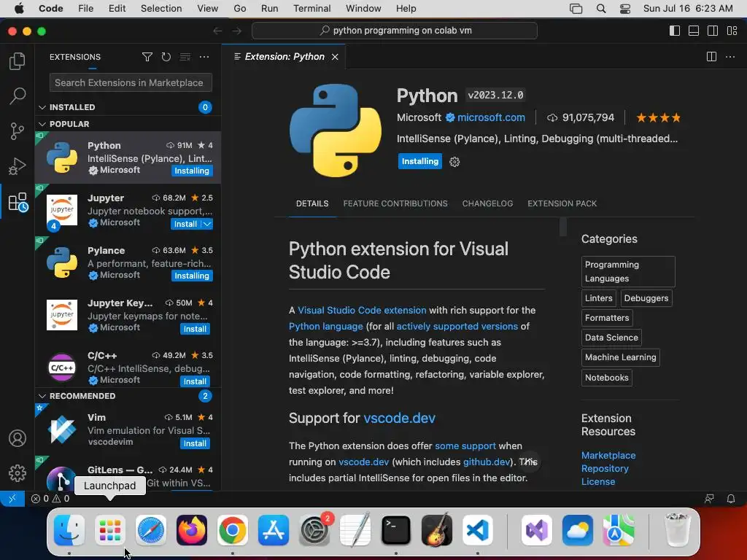The image size is (747, 560).
Task: Install the Vim extension
Action: click(x=195, y=443)
